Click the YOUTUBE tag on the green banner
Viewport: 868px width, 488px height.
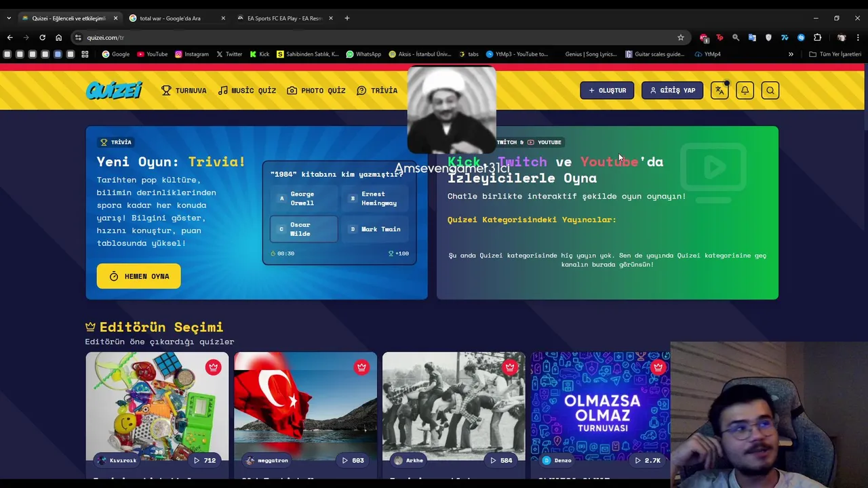(545, 142)
